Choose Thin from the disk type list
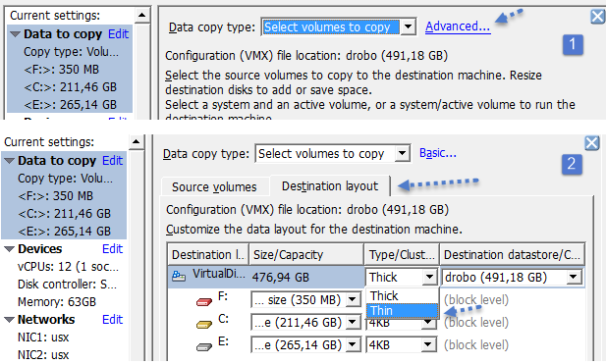 (x=402, y=311)
